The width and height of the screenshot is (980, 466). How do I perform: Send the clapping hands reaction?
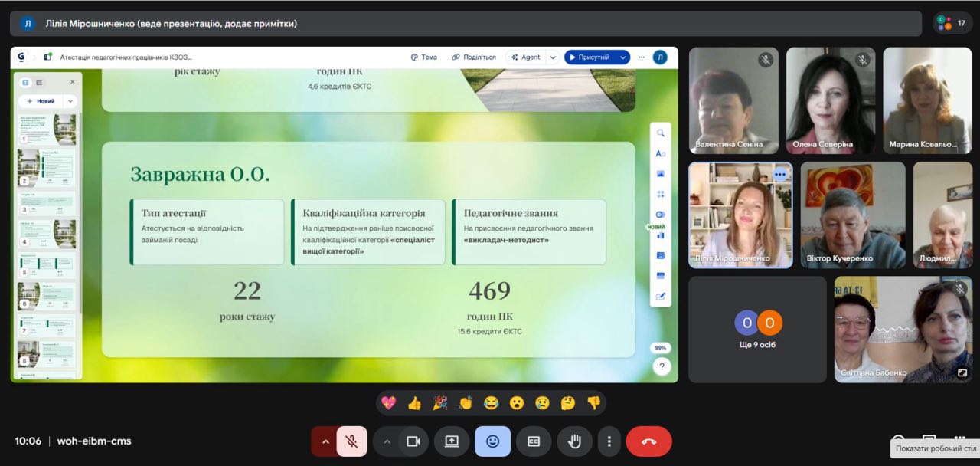465,402
